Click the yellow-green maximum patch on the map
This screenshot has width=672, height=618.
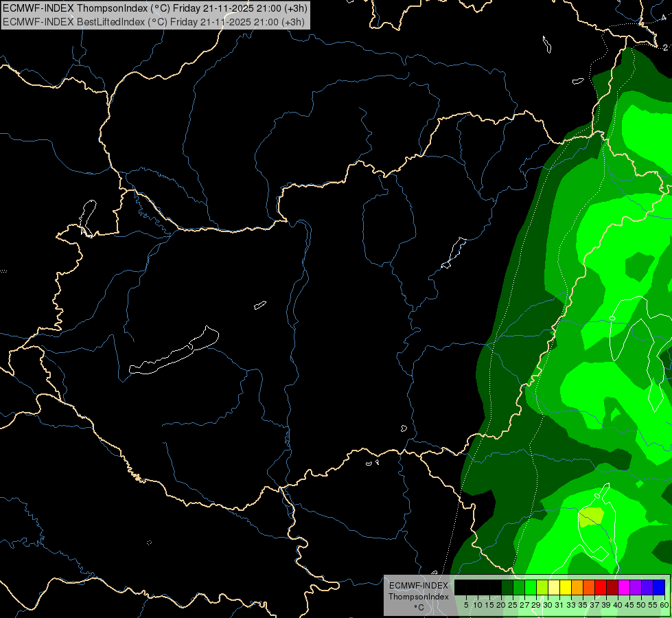(x=592, y=517)
